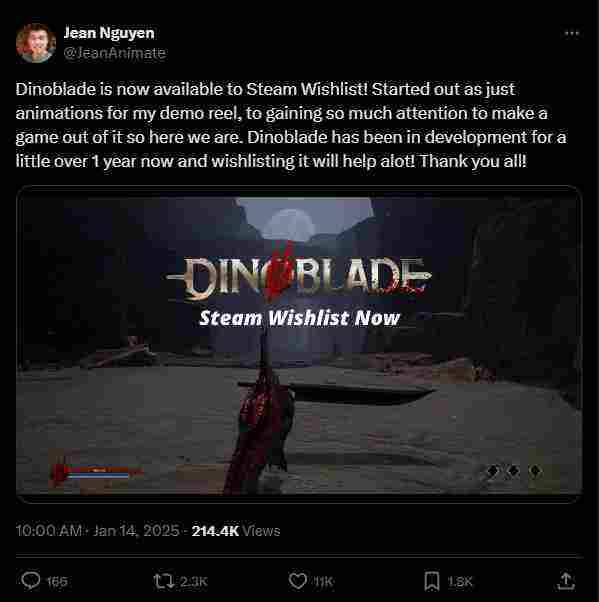Screen dimensions: 599x602
Task: Click the share upload arrow icon
Action: pyautogui.click(x=566, y=580)
